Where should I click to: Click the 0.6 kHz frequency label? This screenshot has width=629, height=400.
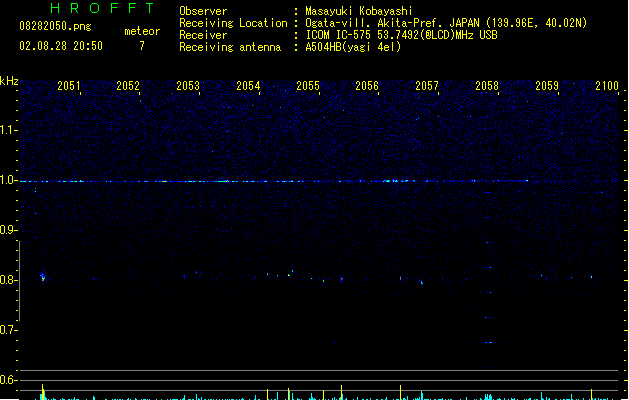[8, 380]
